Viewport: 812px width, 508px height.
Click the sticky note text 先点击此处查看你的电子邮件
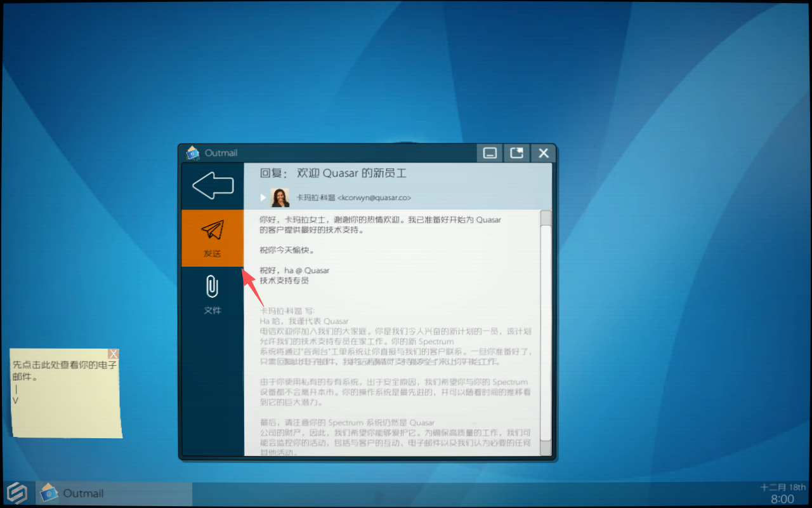[x=65, y=371]
